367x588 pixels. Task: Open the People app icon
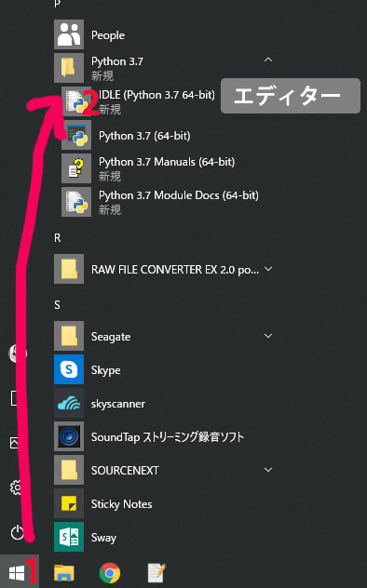point(69,34)
